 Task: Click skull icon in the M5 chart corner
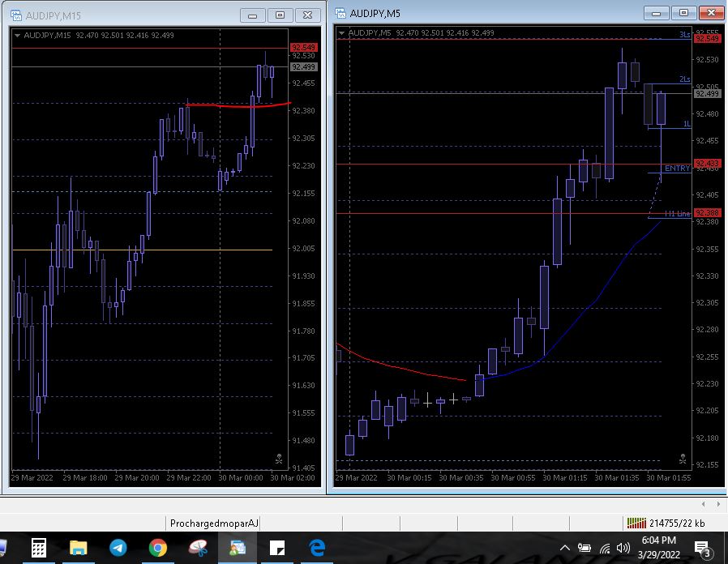point(683,459)
